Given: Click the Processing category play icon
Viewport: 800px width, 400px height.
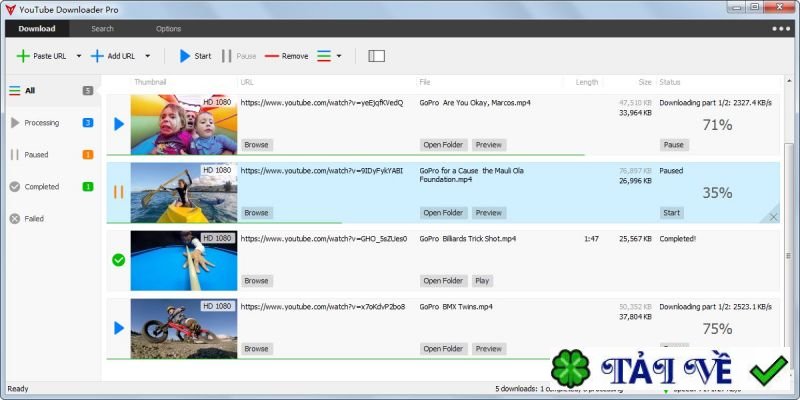Looking at the screenshot, I should [x=15, y=122].
